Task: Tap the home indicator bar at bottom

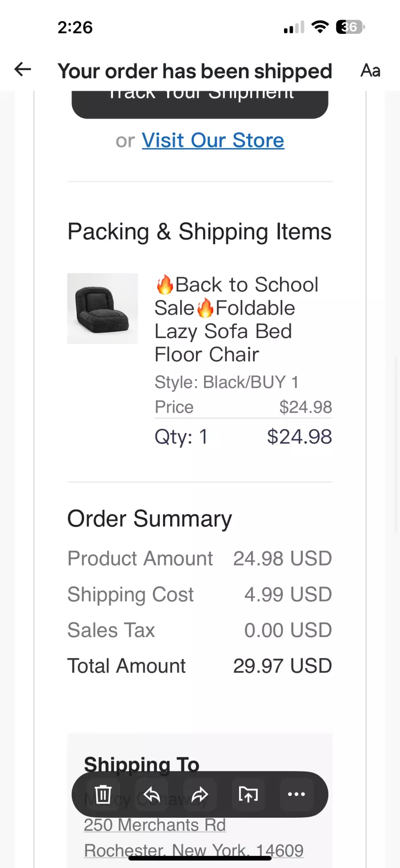Action: pos(200,858)
